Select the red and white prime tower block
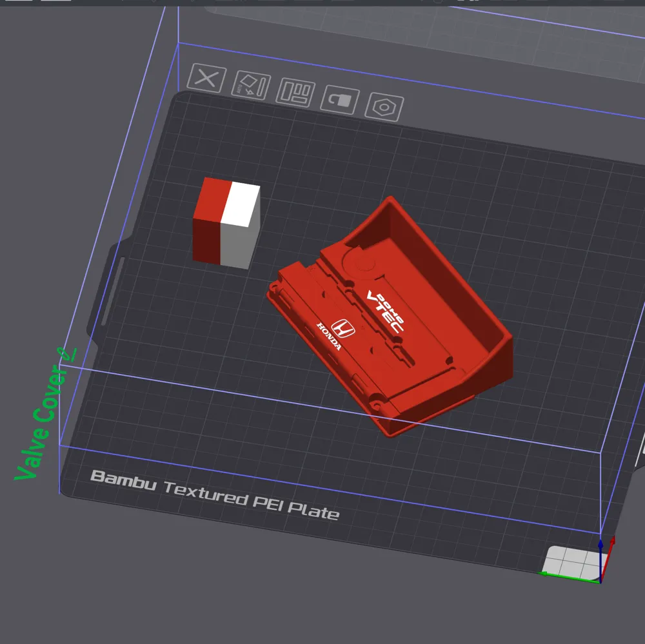Viewport: 645px width, 644px height. (226, 223)
